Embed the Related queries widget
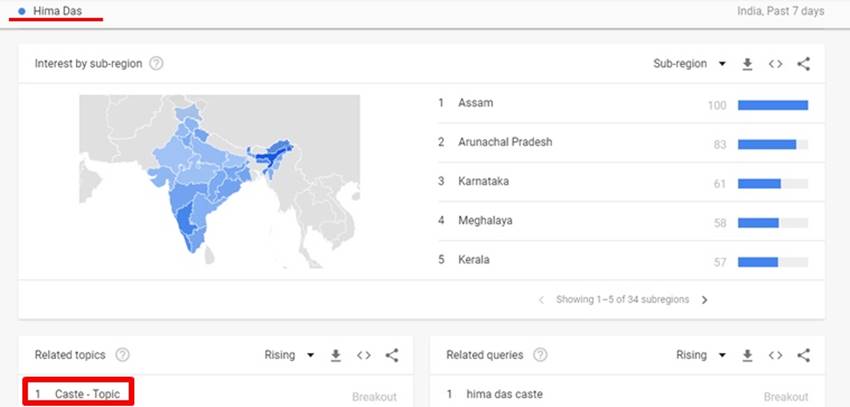The image size is (850, 407). click(775, 355)
